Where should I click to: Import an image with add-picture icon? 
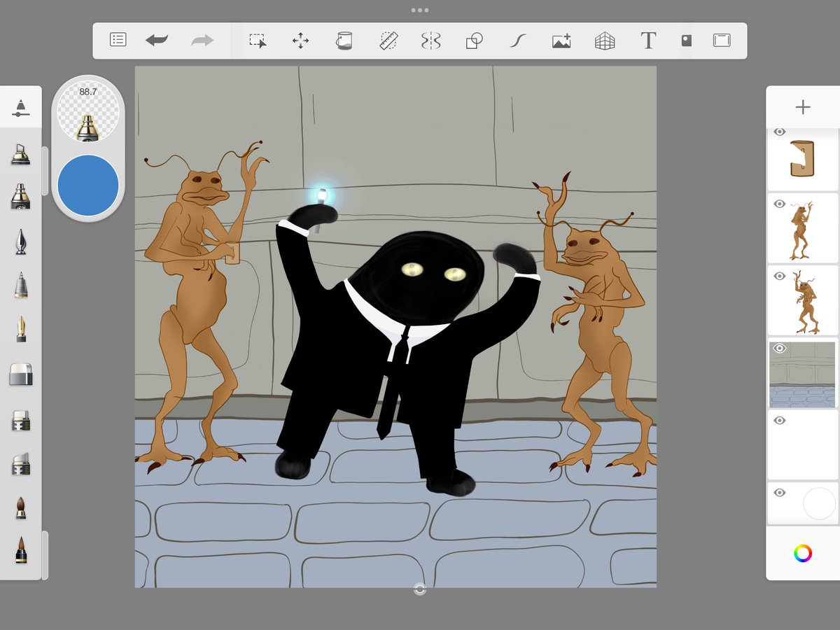(x=561, y=41)
